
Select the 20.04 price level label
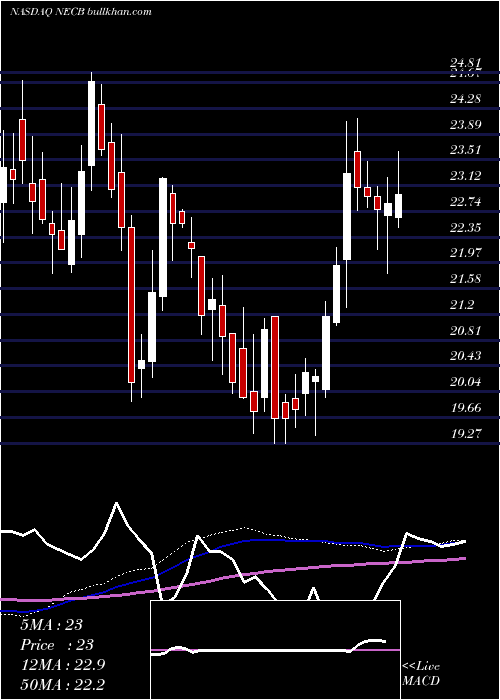[x=466, y=382]
